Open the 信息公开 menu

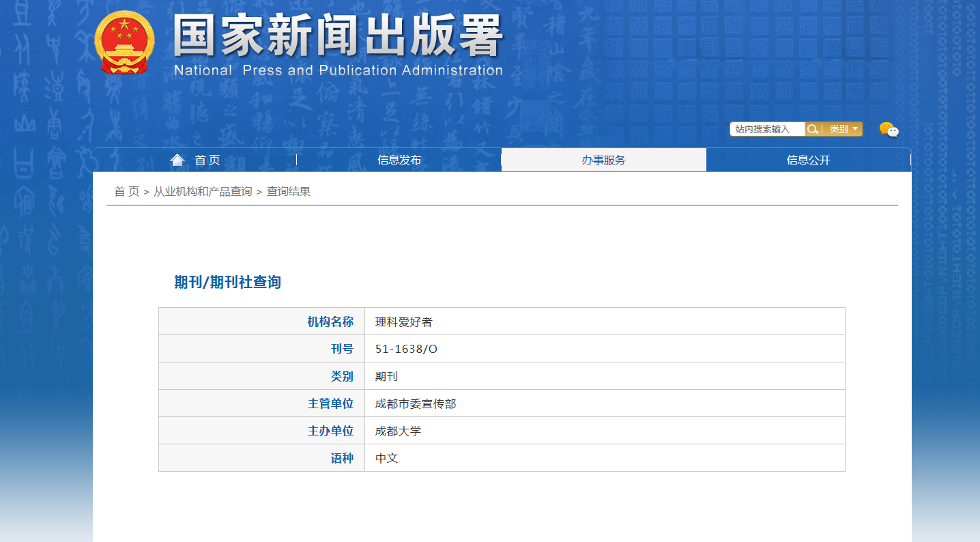[x=808, y=159]
